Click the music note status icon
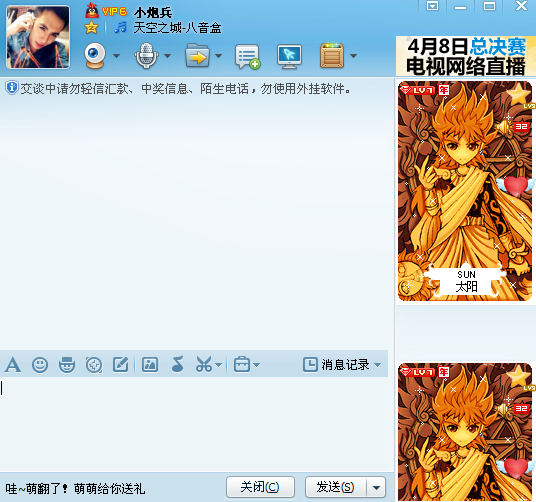This screenshot has width=536, height=502. point(120,27)
